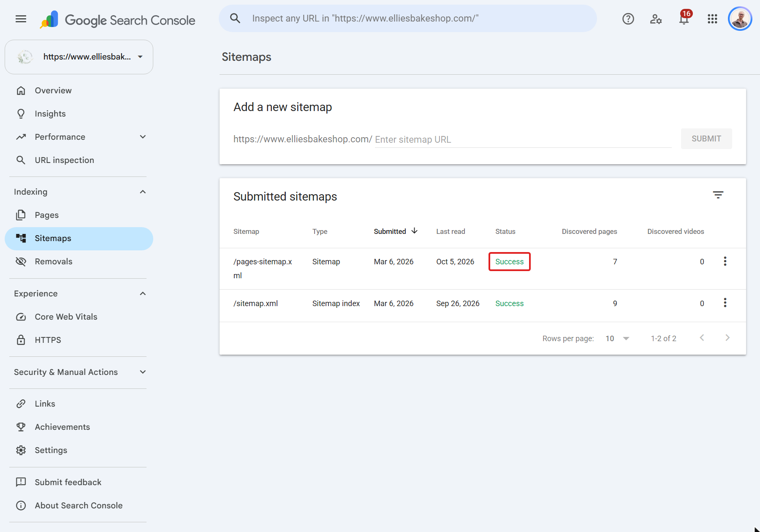Viewport: 760px width, 532px height.
Task: Open URL inspection page
Action: (x=79, y=160)
